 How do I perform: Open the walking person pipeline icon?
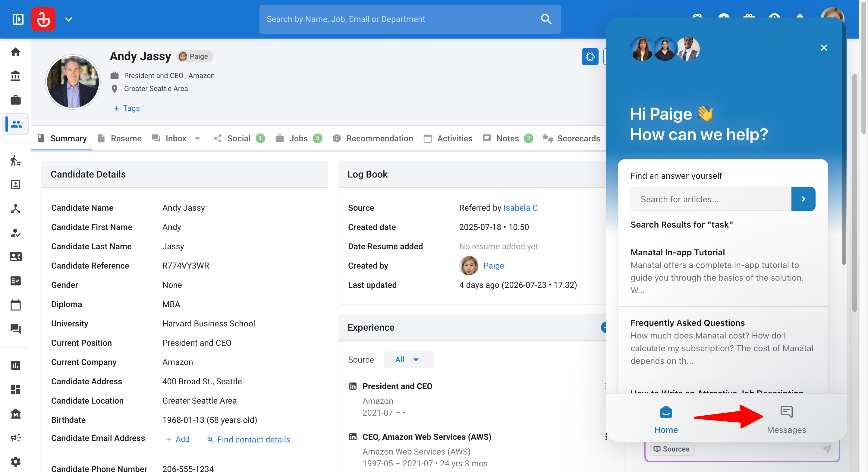point(15,161)
